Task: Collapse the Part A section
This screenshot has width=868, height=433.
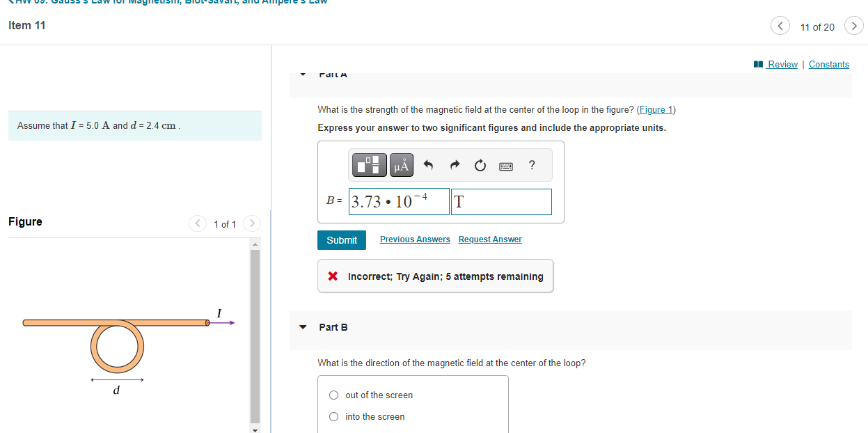Action: [302, 74]
